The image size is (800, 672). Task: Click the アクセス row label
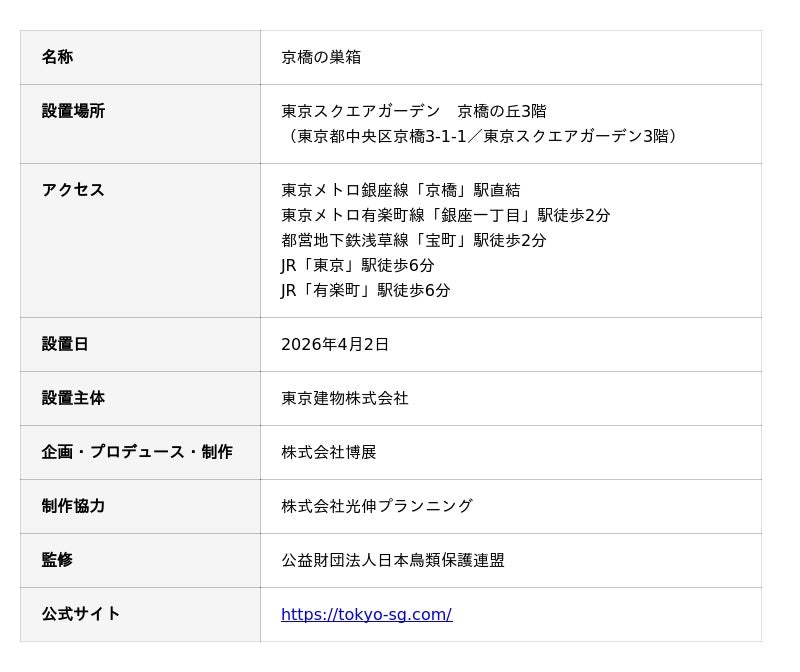click(73, 190)
